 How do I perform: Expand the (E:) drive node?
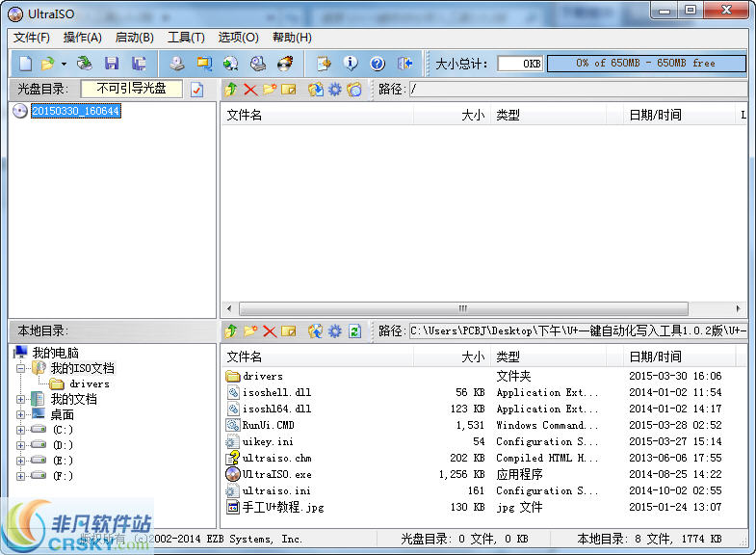tap(20, 461)
